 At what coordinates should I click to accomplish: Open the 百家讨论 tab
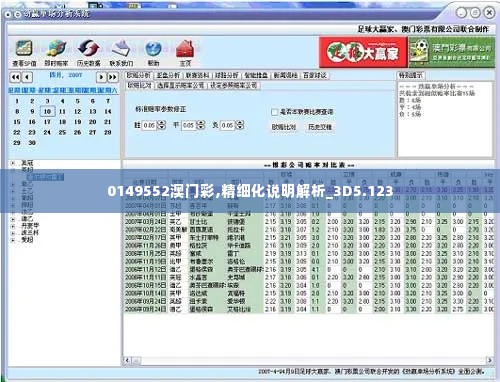pyautogui.click(x=315, y=76)
